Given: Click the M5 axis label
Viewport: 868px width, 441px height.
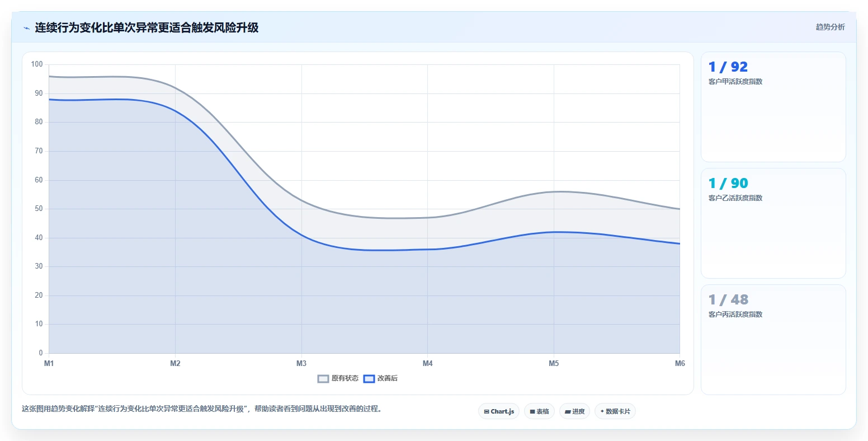Looking at the screenshot, I should pyautogui.click(x=554, y=364).
